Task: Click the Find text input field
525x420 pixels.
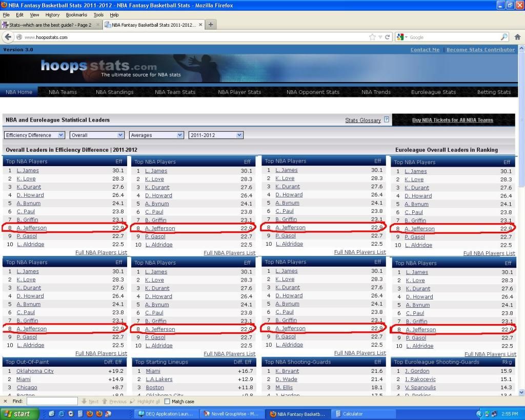Action: point(52,401)
